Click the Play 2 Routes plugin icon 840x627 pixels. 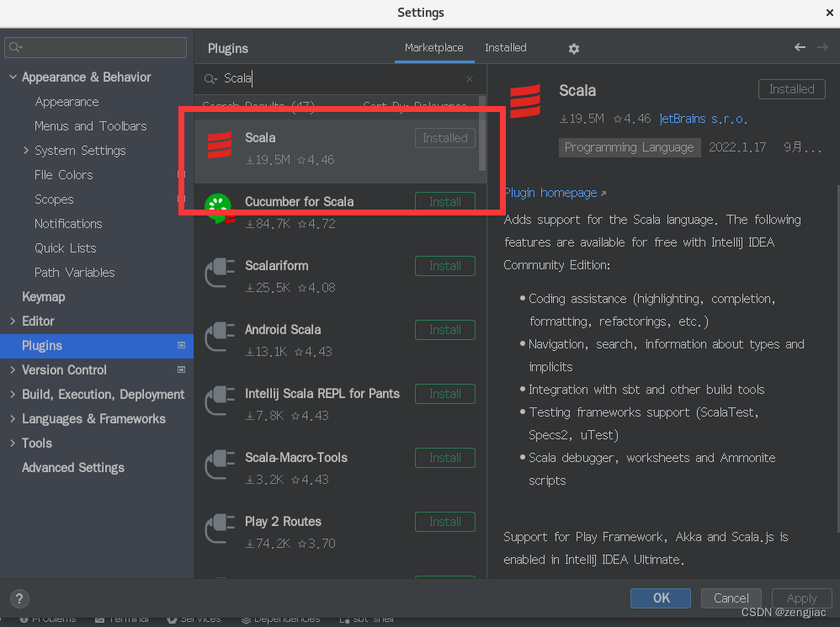(221, 529)
